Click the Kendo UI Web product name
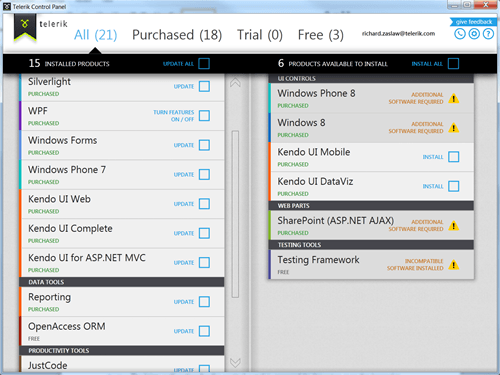The height and width of the screenshot is (375, 500). coord(59,199)
